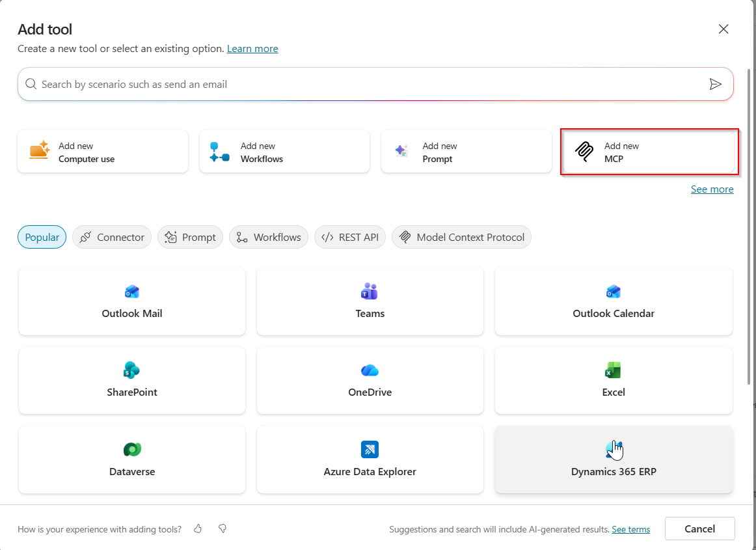Open the Learn more link
The image size is (756, 550).
252,49
